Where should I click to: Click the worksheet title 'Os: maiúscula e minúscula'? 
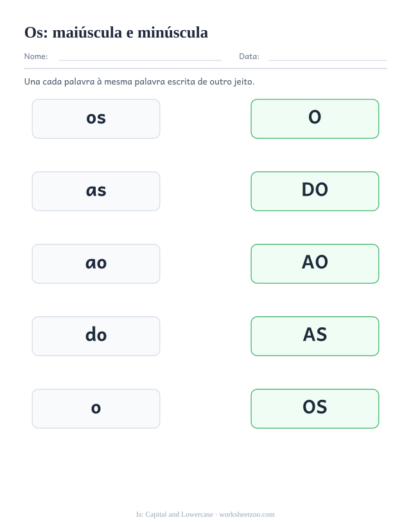point(116,33)
